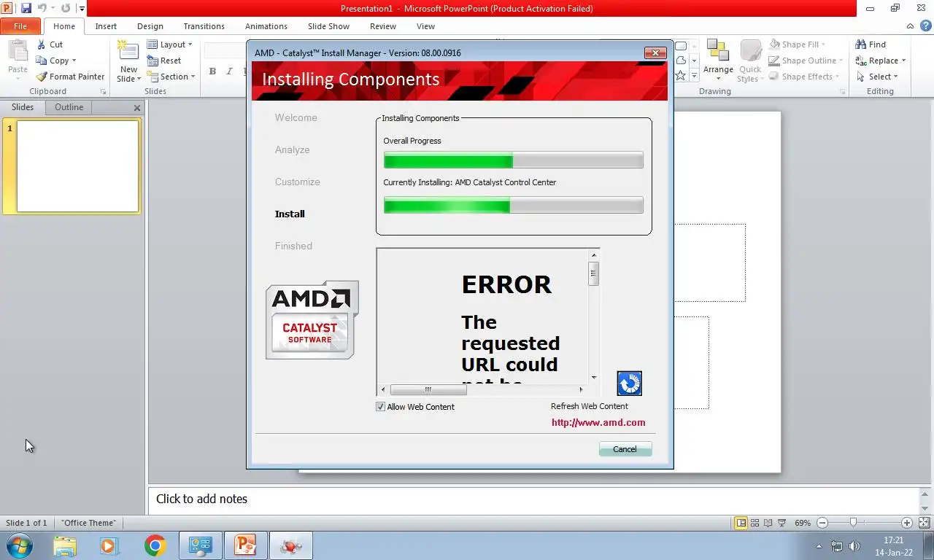
Task: Toggle Italic formatting in PowerPoint ribbon
Action: (229, 71)
